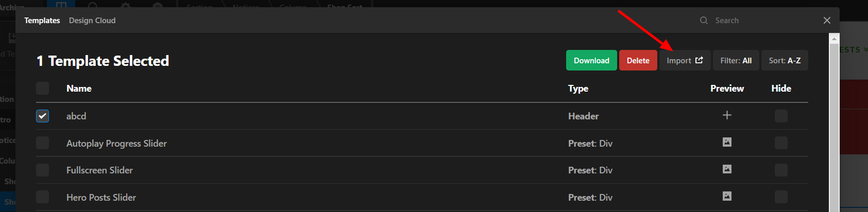This screenshot has width=868, height=212.
Task: Toggle the select-all checkbox beside Name
Action: (x=43, y=89)
